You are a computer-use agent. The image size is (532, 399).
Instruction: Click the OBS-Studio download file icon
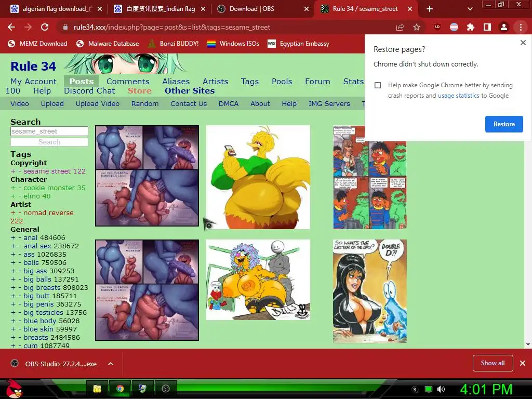coord(15,363)
